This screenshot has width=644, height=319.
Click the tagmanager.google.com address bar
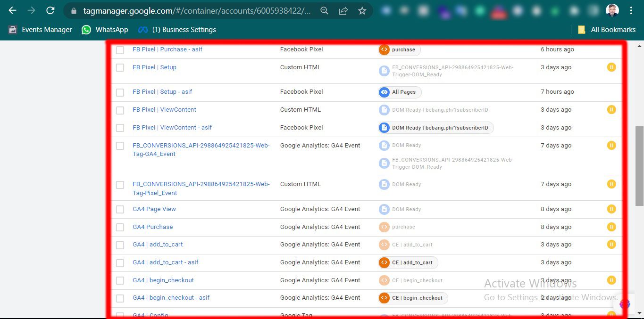[x=197, y=10]
